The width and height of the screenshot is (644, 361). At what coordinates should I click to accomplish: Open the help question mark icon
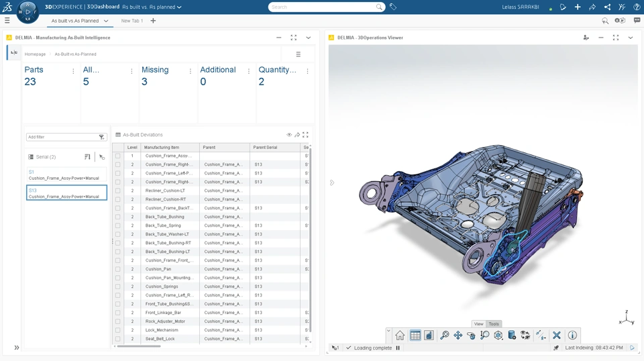pyautogui.click(x=637, y=7)
